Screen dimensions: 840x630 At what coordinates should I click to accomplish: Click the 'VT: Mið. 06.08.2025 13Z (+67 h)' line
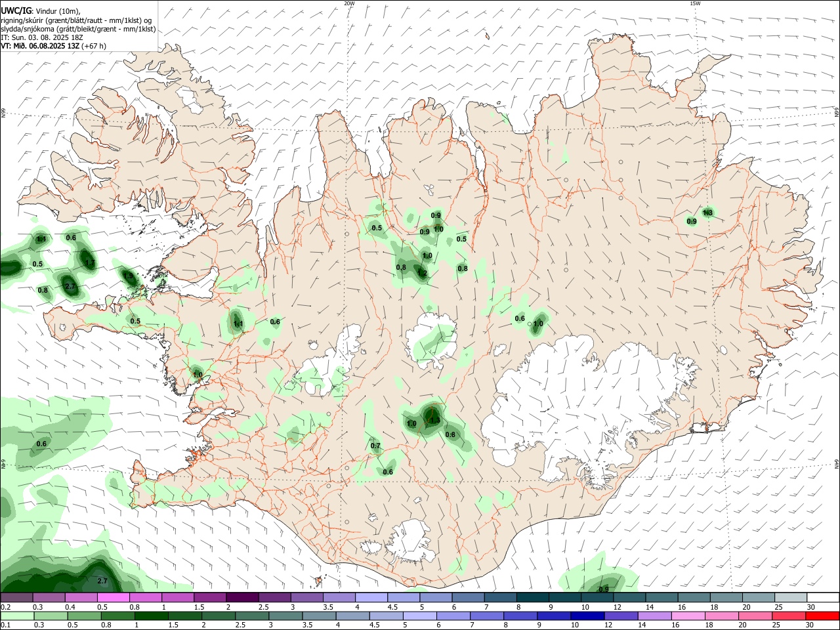[x=53, y=46]
